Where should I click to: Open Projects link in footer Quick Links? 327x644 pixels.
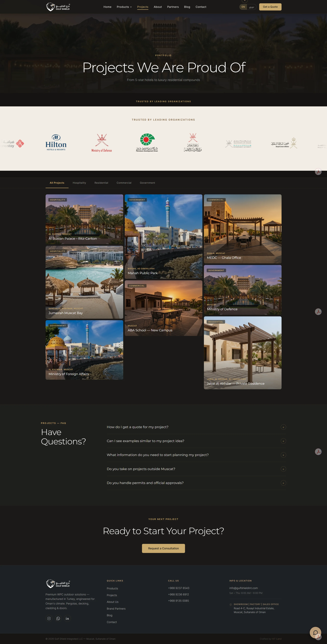(x=112, y=595)
